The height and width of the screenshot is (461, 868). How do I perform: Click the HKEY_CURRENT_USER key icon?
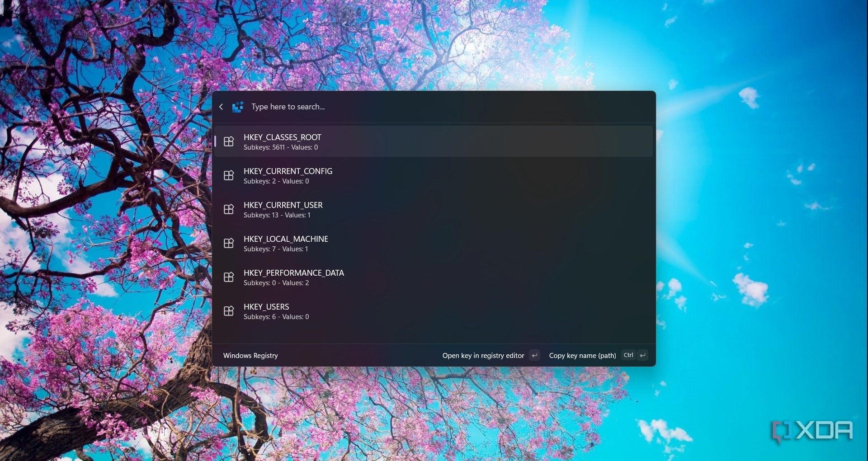[x=229, y=209]
